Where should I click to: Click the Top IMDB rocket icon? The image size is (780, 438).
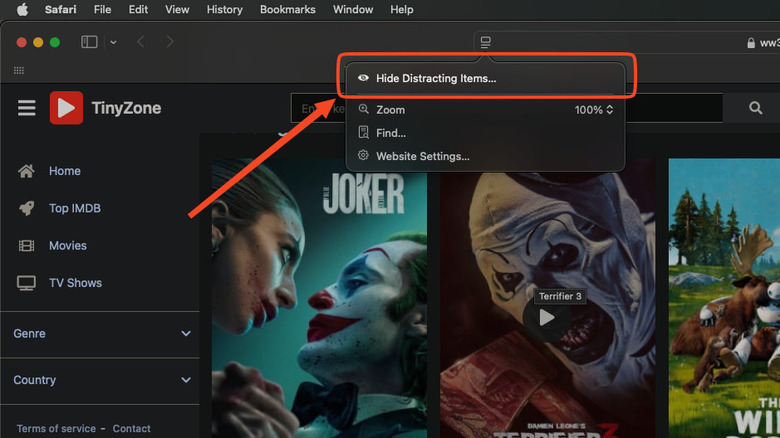[26, 208]
